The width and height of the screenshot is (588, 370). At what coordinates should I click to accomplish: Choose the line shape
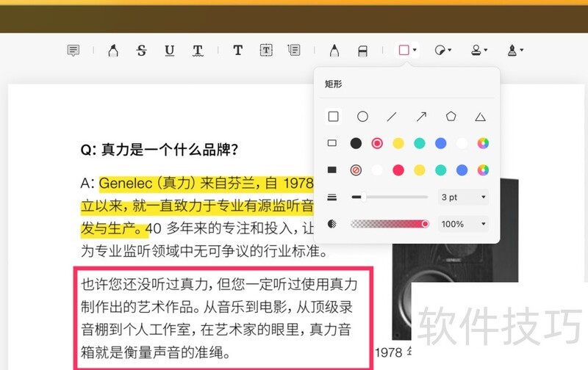click(392, 117)
